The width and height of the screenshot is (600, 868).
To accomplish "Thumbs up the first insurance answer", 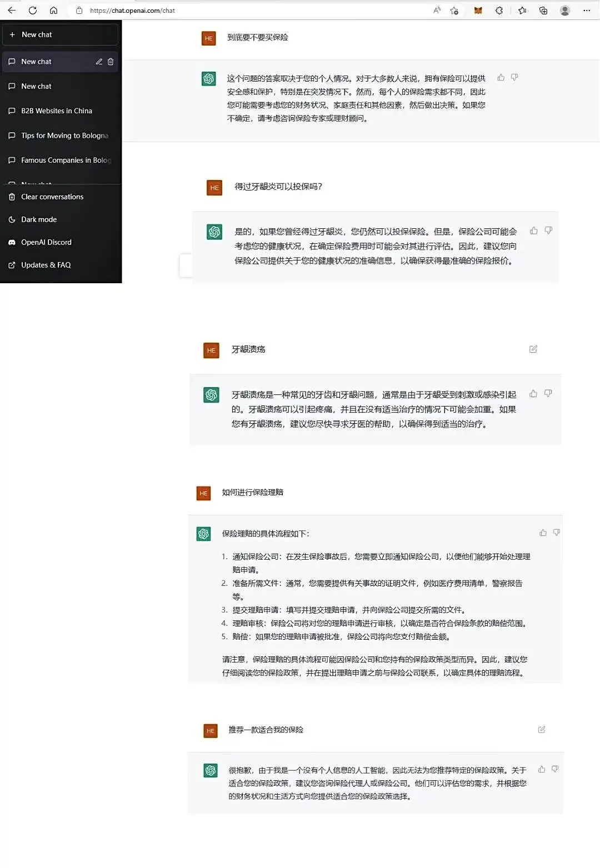I will point(501,78).
